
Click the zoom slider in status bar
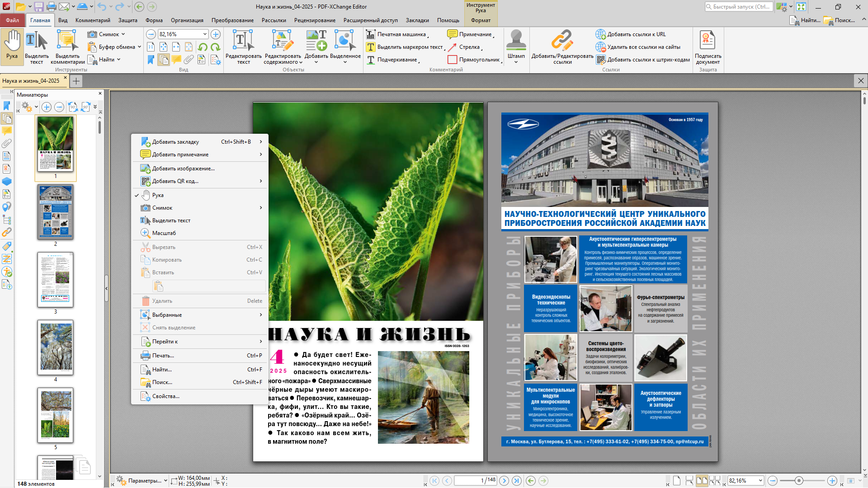point(799,481)
